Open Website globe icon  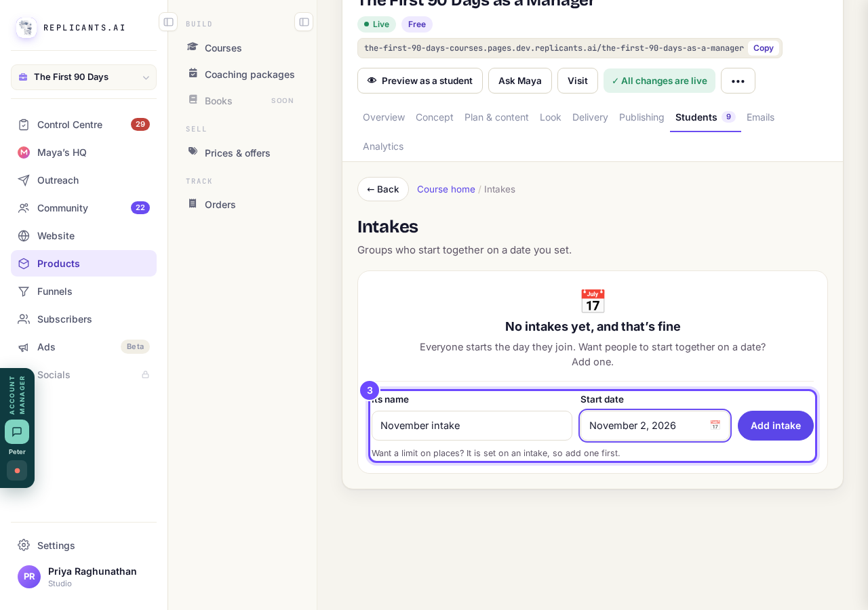pos(24,236)
